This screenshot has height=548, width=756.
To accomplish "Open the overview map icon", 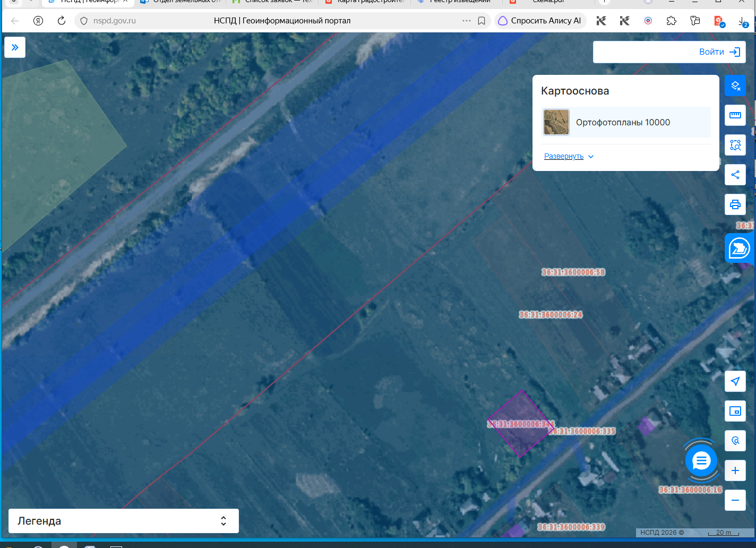I will pyautogui.click(x=735, y=411).
